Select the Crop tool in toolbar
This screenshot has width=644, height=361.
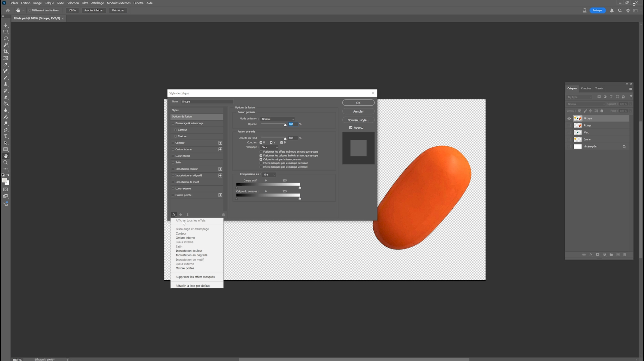pos(6,51)
